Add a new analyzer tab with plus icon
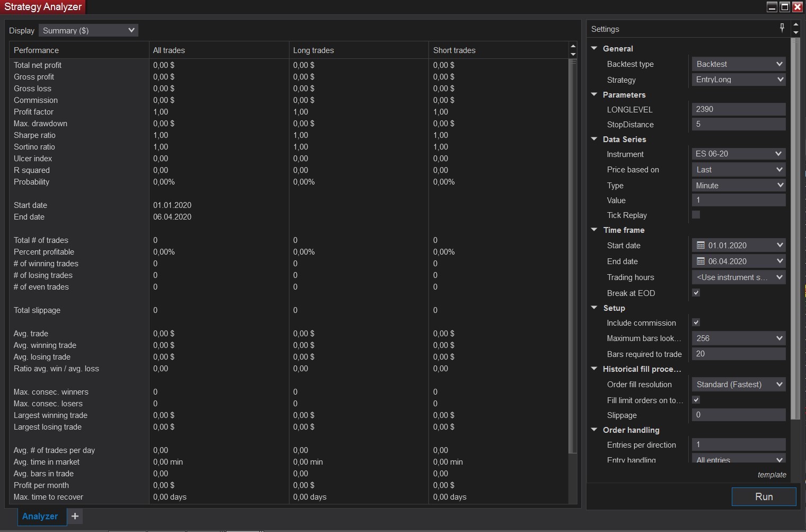The height and width of the screenshot is (532, 806). [x=75, y=516]
